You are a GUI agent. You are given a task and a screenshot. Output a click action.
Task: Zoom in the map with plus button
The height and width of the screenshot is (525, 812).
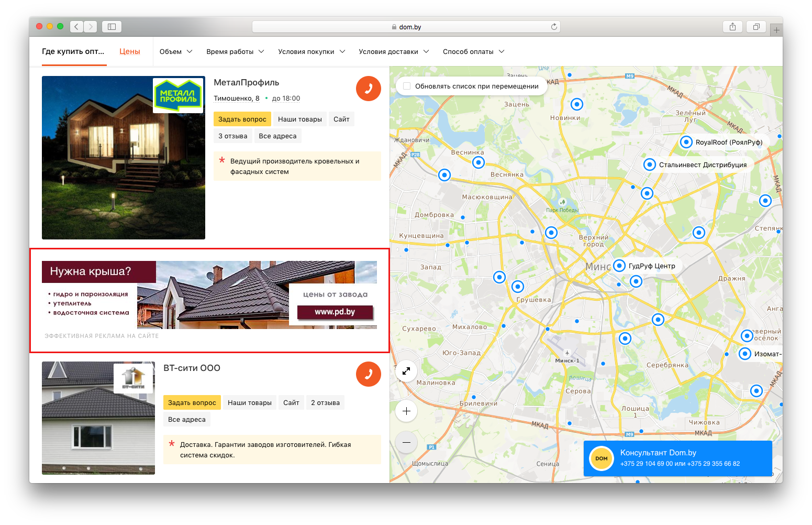tap(406, 411)
